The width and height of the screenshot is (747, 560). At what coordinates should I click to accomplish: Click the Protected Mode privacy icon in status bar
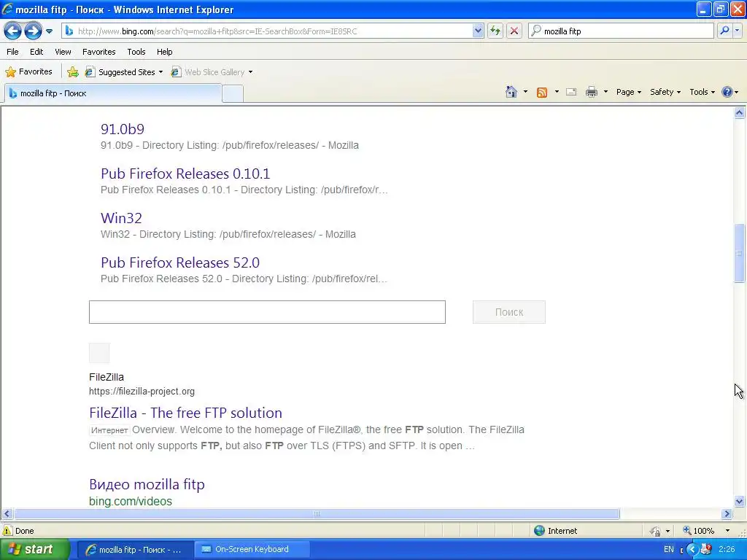pyautogui.click(x=656, y=531)
